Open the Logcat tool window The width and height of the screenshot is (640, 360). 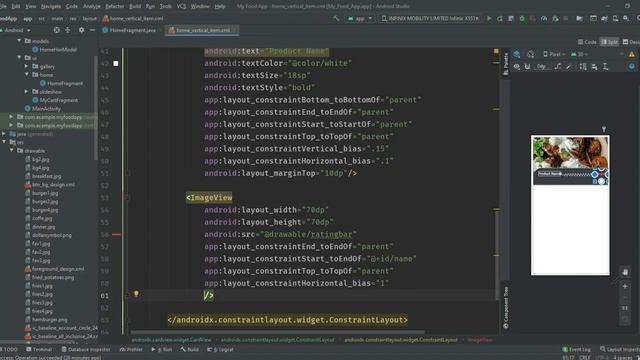tap(220, 349)
